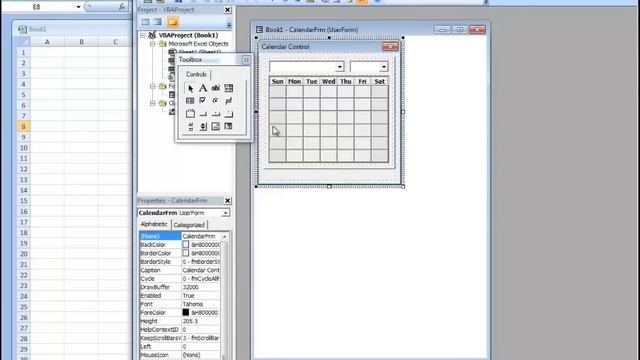Click the BackColor color swatch

(186, 244)
